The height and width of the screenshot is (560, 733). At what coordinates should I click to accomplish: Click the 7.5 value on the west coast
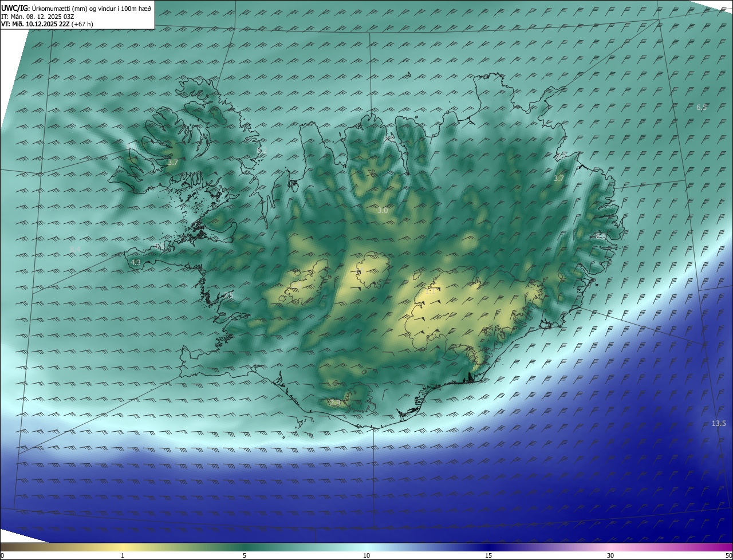click(228, 295)
